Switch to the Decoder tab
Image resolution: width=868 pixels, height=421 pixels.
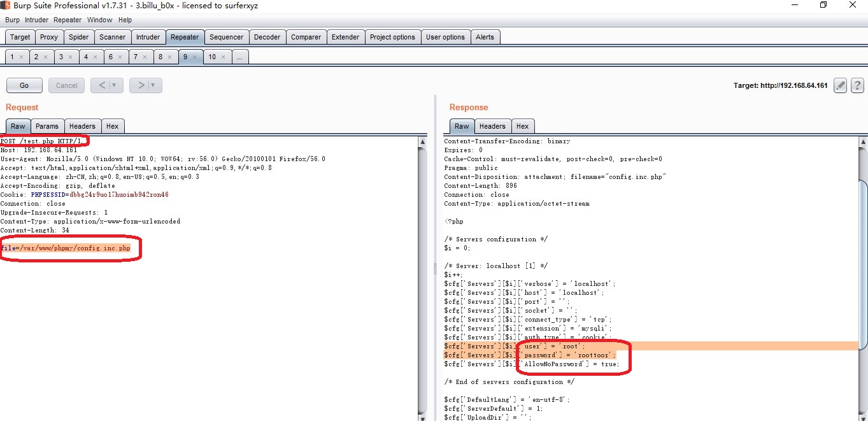coord(267,37)
